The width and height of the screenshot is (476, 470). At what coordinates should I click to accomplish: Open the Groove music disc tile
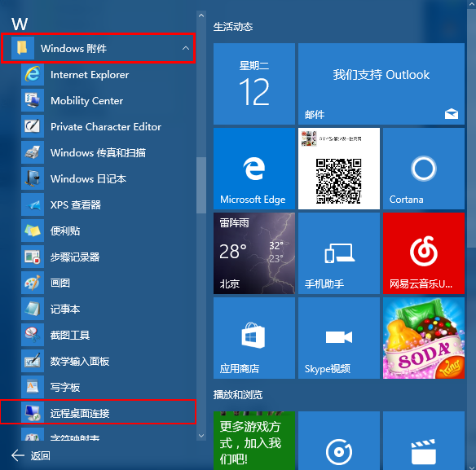(x=339, y=441)
